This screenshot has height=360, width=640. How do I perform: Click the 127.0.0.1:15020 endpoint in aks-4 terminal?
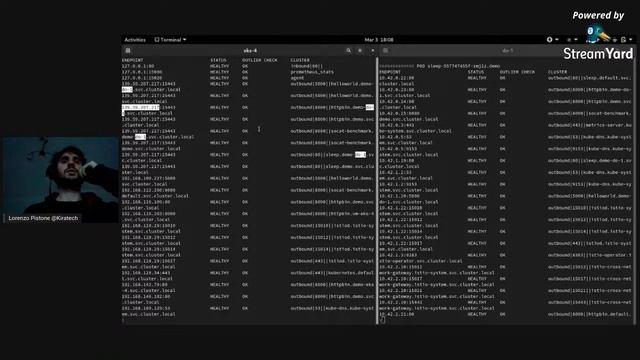click(142, 78)
